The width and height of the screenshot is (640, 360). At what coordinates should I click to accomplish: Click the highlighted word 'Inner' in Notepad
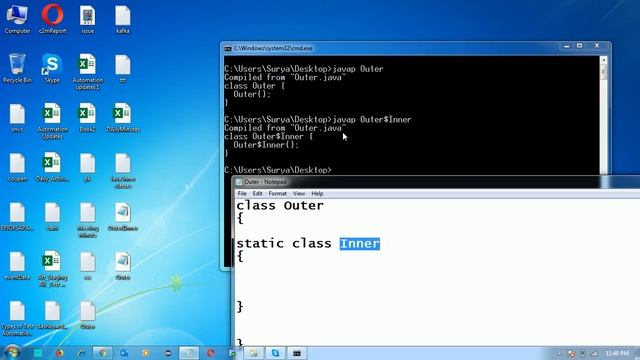[x=360, y=244]
